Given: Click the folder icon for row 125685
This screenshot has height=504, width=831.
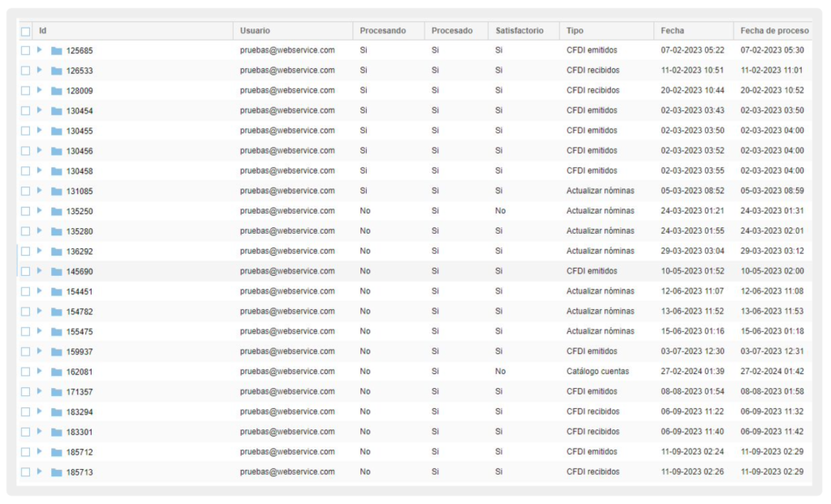Looking at the screenshot, I should [x=57, y=51].
